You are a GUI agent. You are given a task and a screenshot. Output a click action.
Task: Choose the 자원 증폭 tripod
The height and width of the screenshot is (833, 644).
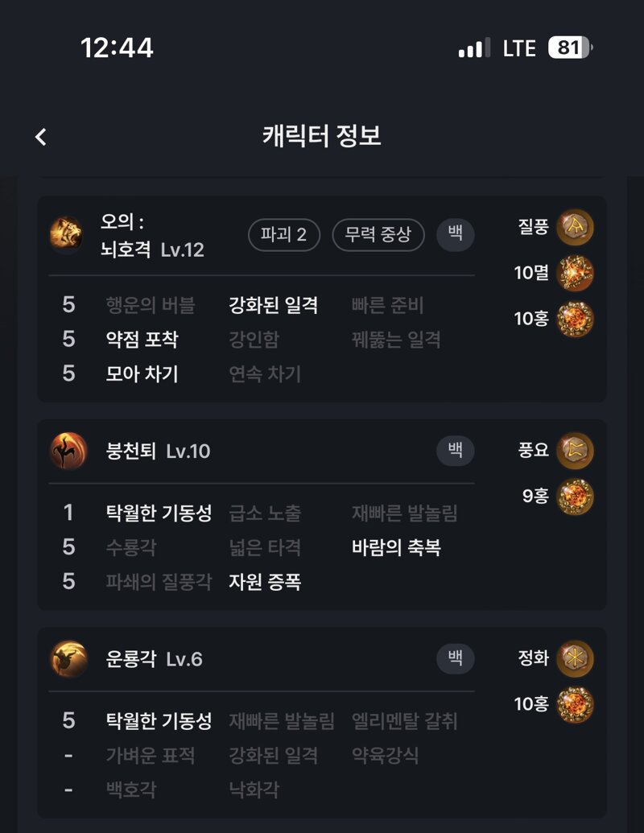pos(265,582)
